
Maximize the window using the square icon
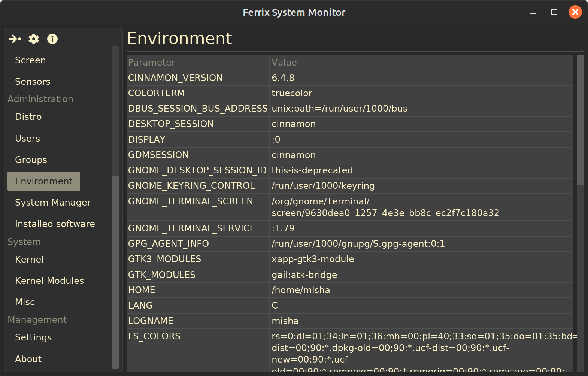(554, 12)
